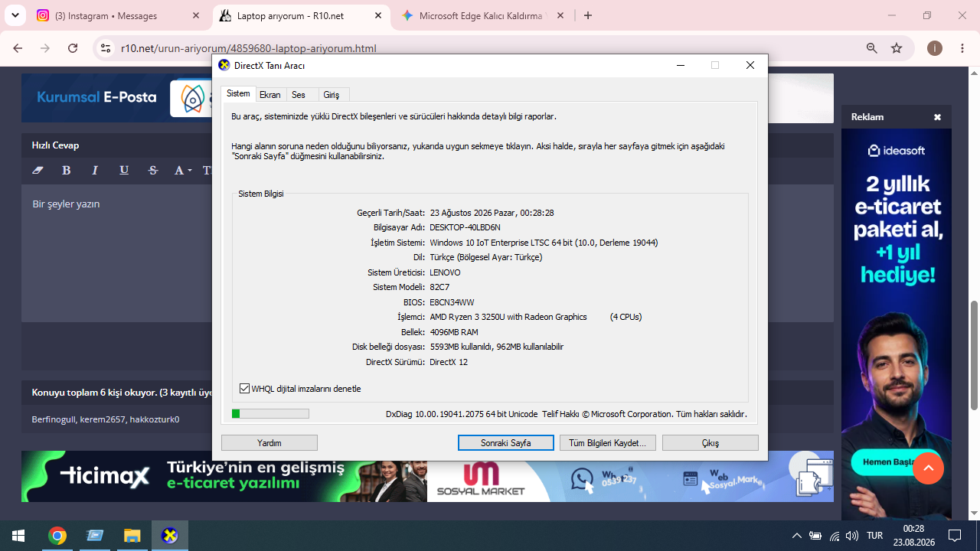Open the Sosyal Market banner ad
Viewport: 980px width, 551px height.
click(x=630, y=476)
